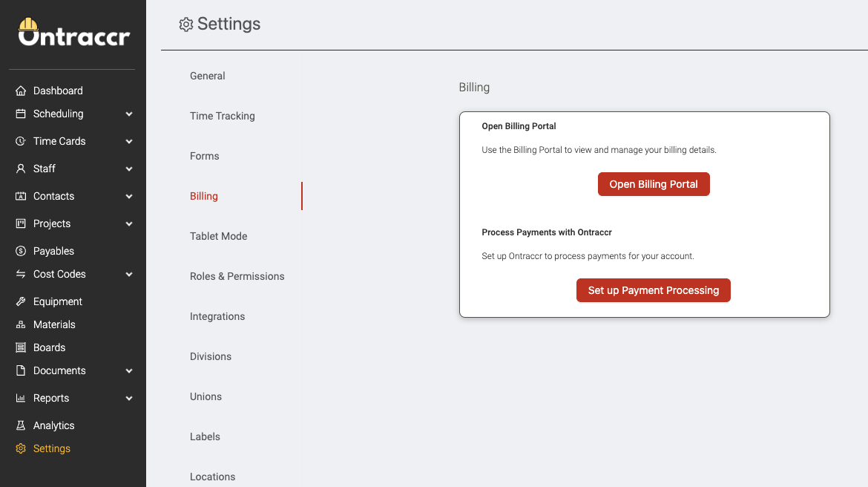Click the Materials blocks icon
Image resolution: width=868 pixels, height=487 pixels.
(x=21, y=324)
